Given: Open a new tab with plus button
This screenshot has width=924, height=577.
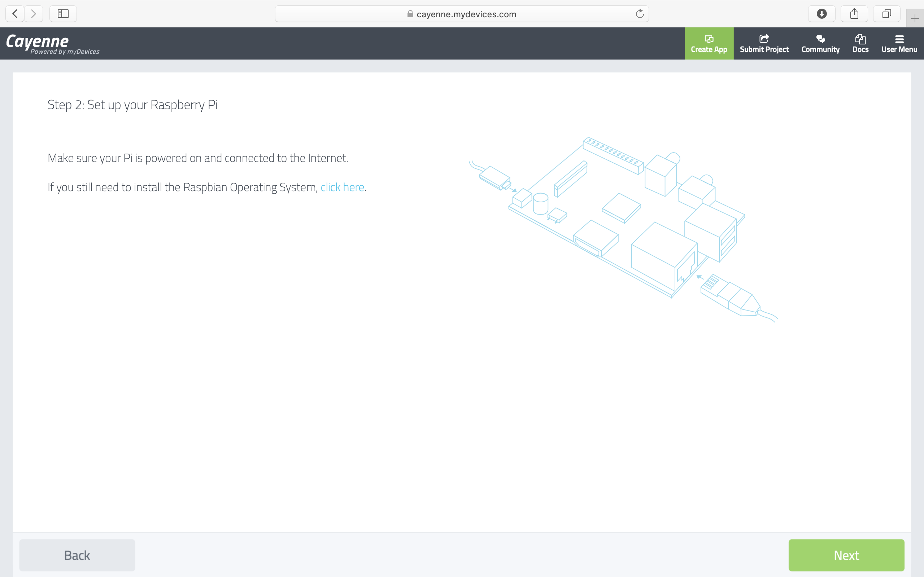Looking at the screenshot, I should click(x=915, y=18).
